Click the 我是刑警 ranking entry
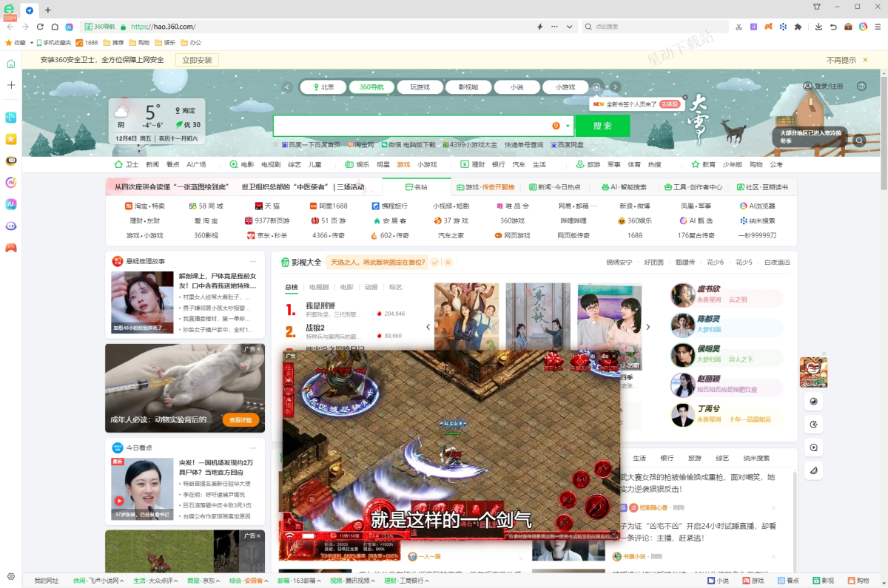The width and height of the screenshot is (888, 588). pos(320,305)
